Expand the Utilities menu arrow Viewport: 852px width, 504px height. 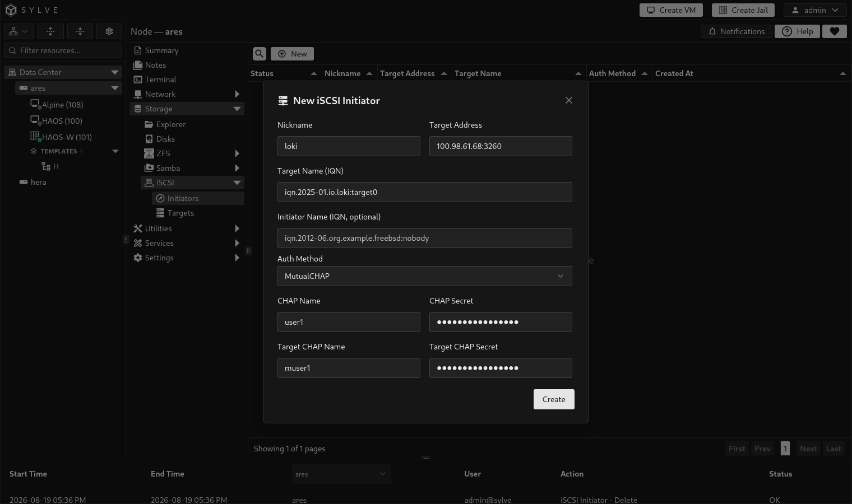click(x=237, y=228)
